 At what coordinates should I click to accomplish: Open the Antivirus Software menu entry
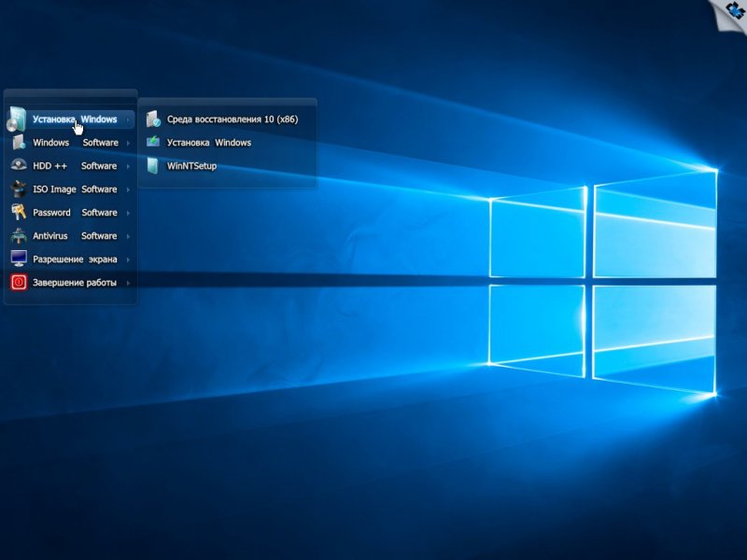pos(71,236)
